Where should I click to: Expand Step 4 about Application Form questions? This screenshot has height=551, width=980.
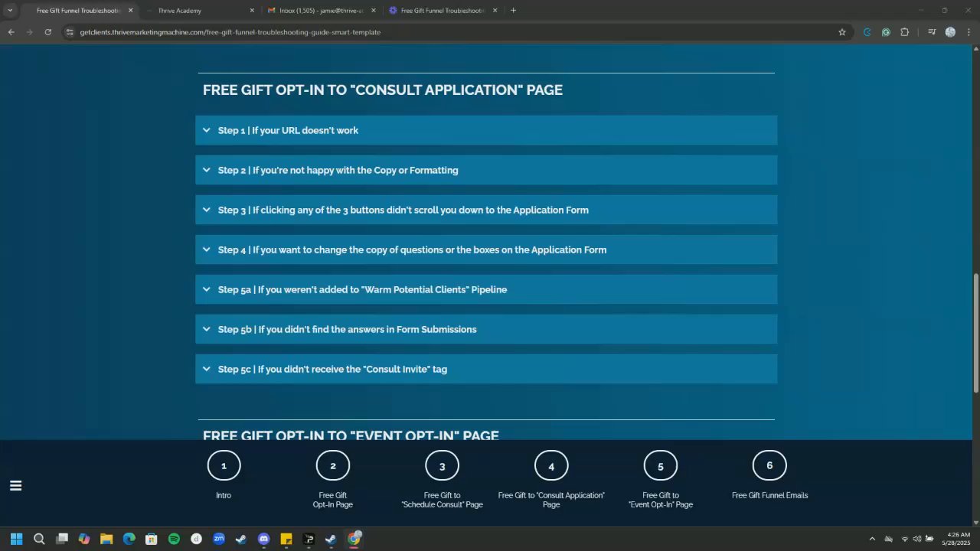486,249
